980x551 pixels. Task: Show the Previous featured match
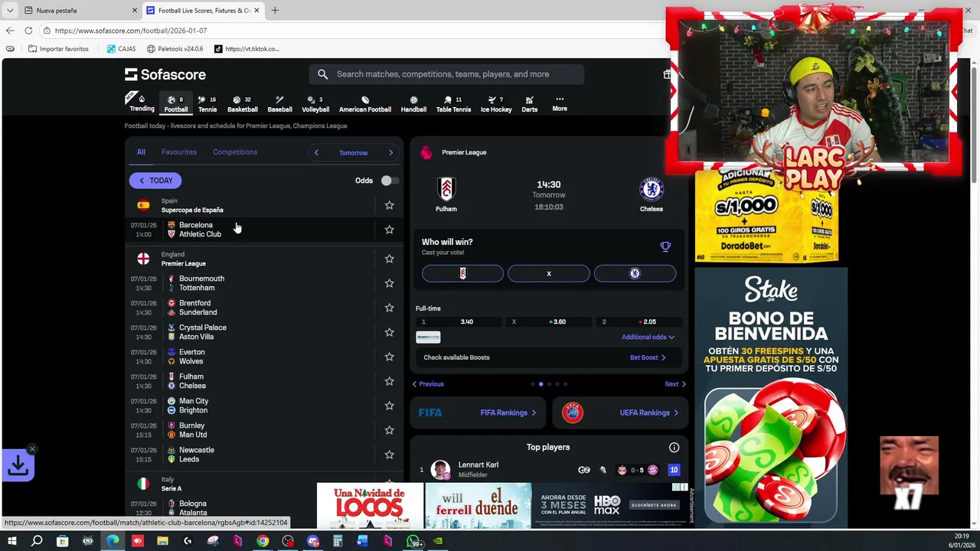click(x=428, y=384)
